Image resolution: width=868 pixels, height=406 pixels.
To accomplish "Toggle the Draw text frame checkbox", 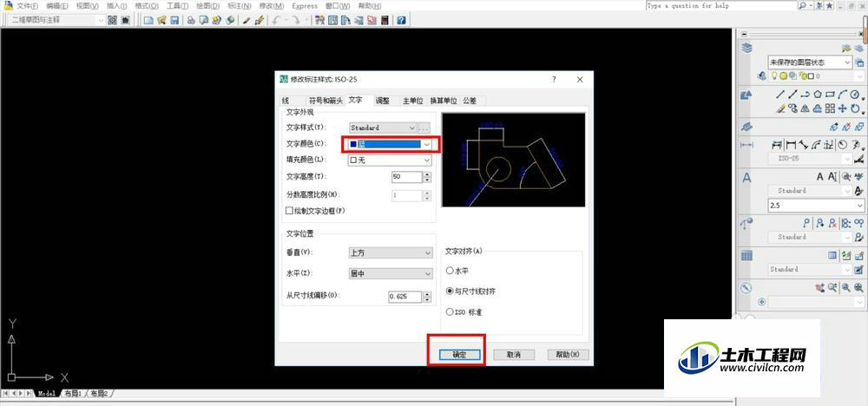I will coord(289,211).
